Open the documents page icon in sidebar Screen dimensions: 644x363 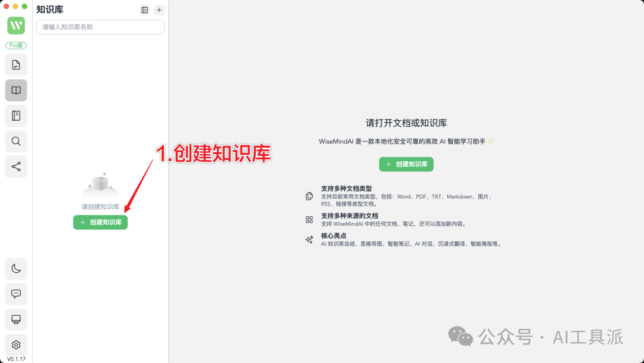tap(16, 65)
